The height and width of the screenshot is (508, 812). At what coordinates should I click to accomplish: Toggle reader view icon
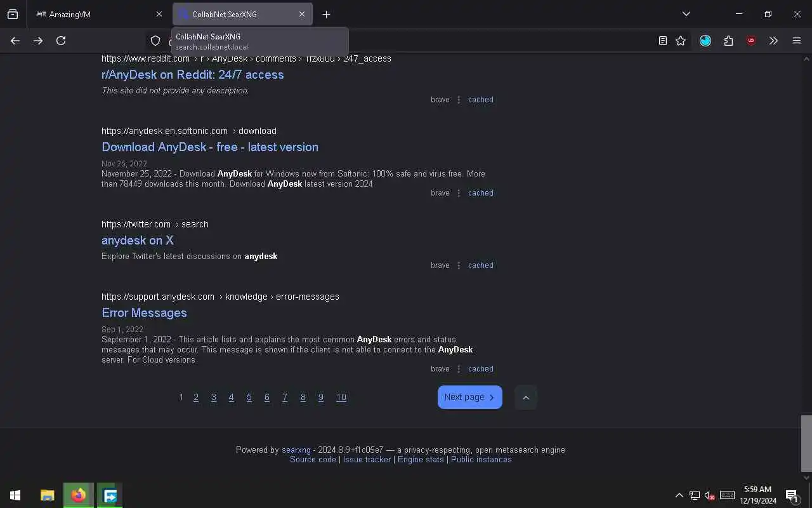click(662, 41)
